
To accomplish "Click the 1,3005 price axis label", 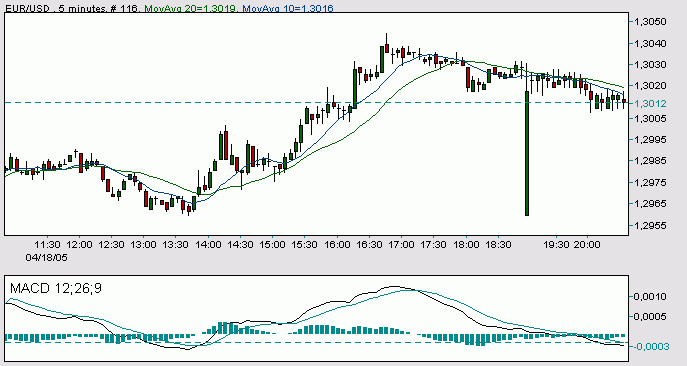I will pos(650,118).
